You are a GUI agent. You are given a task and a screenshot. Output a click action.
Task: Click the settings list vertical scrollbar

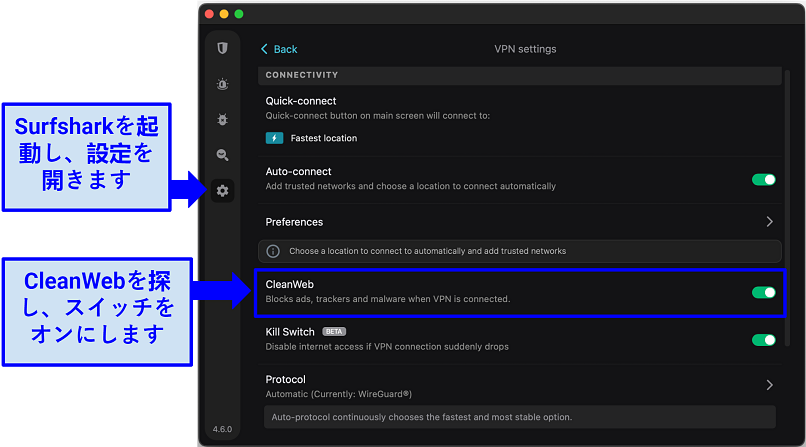[x=786, y=208]
